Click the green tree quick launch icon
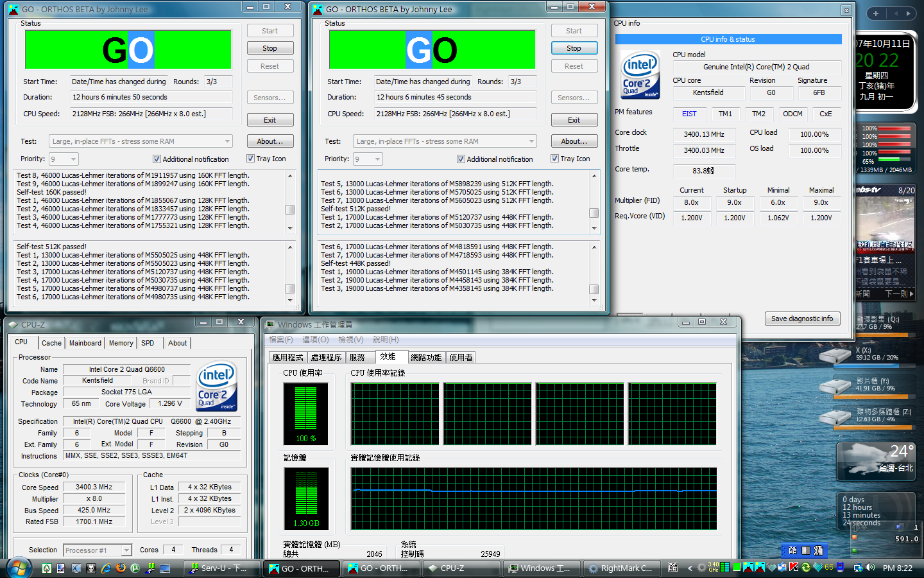924x578 pixels. point(47,568)
